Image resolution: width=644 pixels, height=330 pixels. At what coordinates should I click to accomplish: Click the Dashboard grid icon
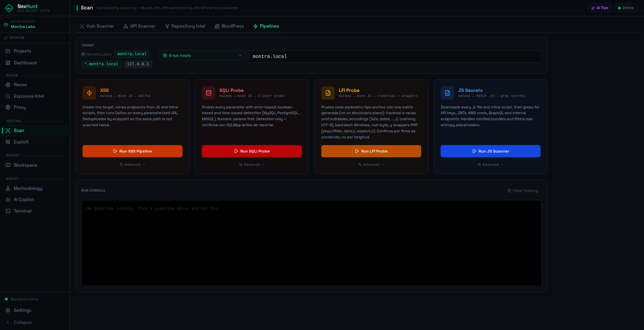[8, 63]
